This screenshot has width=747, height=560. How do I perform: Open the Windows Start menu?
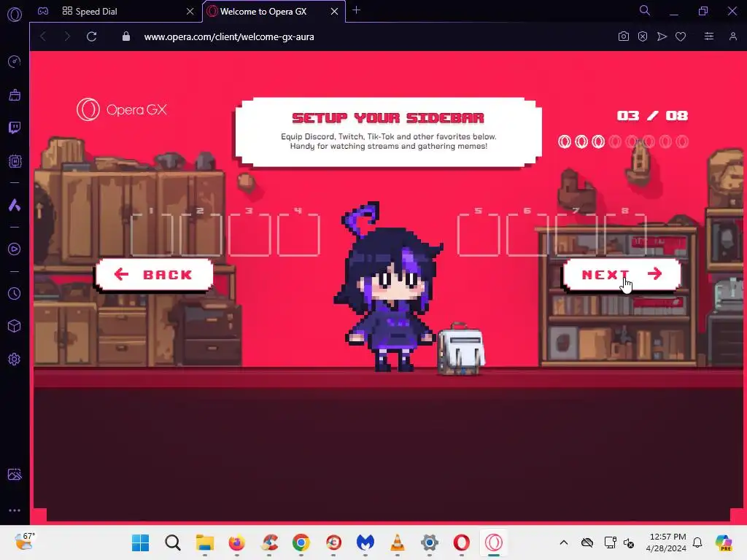141,542
